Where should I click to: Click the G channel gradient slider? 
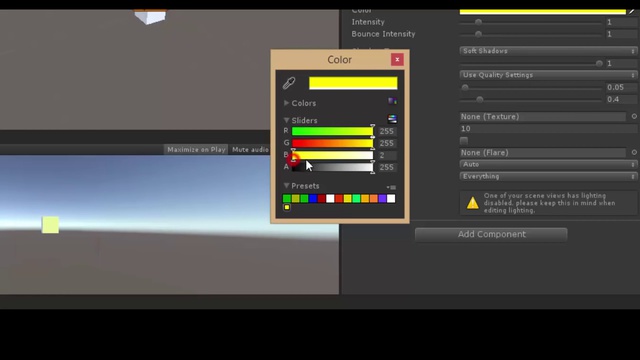click(332, 143)
